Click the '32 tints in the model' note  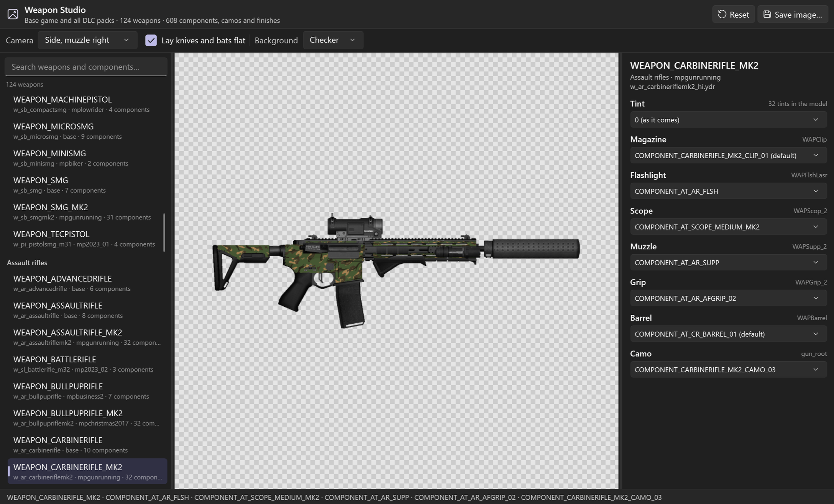pyautogui.click(x=798, y=104)
